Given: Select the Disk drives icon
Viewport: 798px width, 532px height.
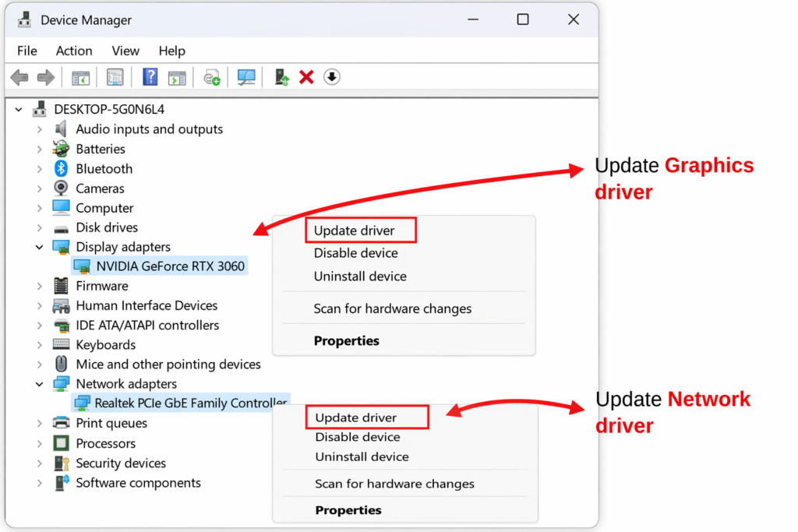Looking at the screenshot, I should pyautogui.click(x=61, y=229).
